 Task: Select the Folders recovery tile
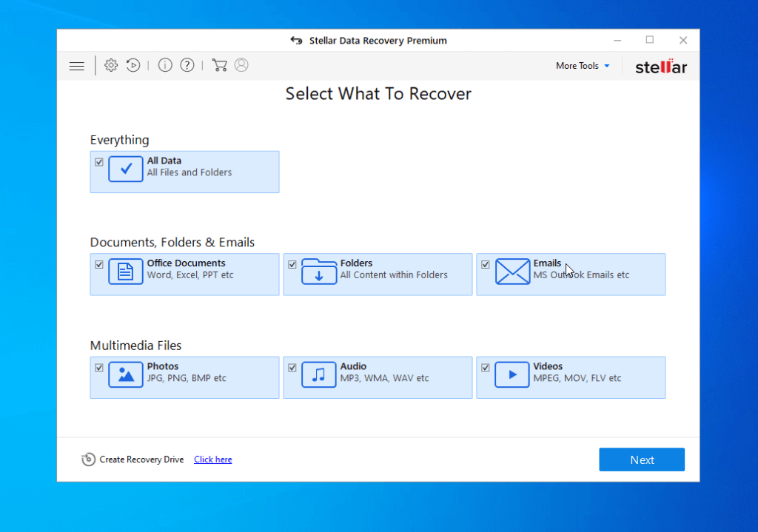pyautogui.click(x=378, y=274)
